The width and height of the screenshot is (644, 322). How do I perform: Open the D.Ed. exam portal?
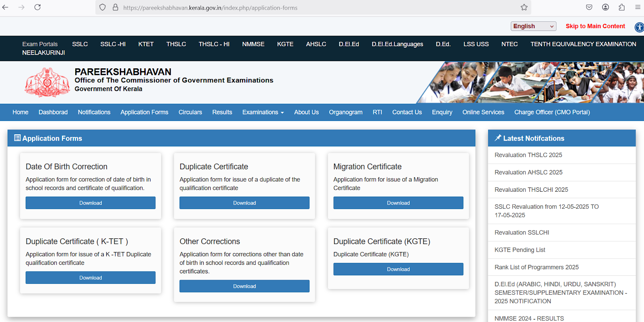pos(443,44)
